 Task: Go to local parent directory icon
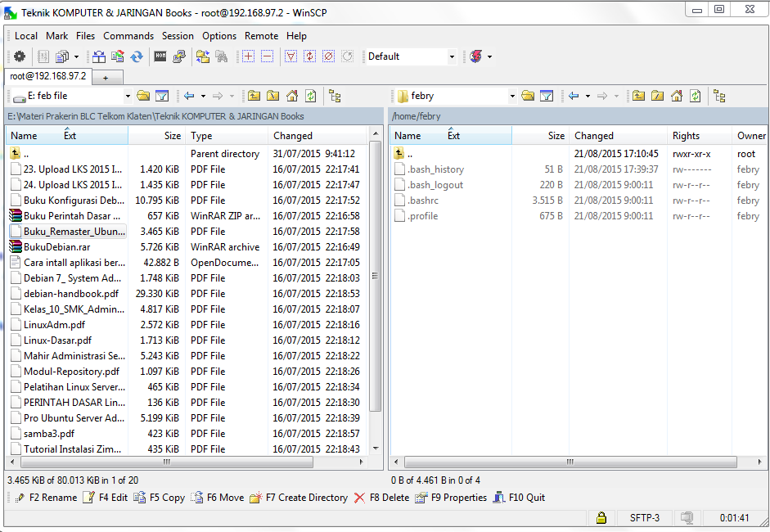pos(254,96)
